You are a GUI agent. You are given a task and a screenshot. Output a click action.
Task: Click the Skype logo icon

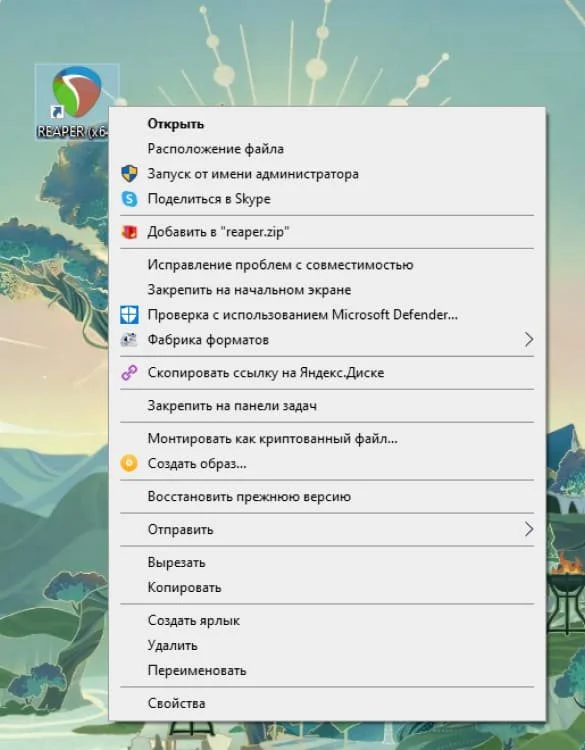click(x=129, y=199)
